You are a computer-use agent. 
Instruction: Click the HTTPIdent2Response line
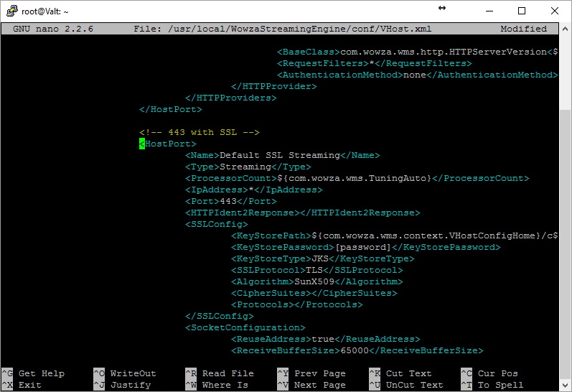(x=303, y=213)
